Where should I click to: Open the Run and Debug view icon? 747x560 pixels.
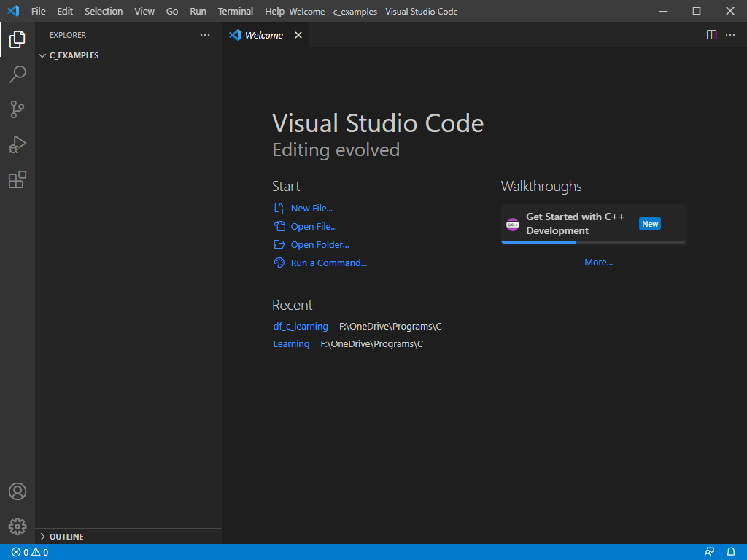pyautogui.click(x=18, y=145)
